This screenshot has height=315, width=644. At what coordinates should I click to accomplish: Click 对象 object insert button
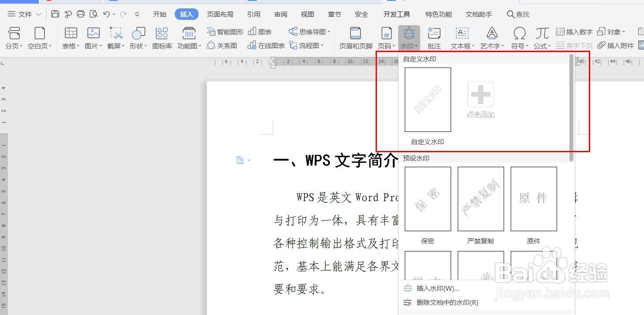point(611,32)
